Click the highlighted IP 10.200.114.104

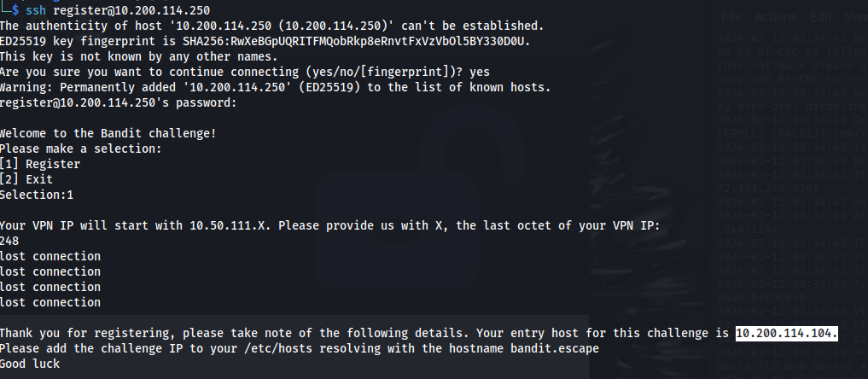click(787, 333)
